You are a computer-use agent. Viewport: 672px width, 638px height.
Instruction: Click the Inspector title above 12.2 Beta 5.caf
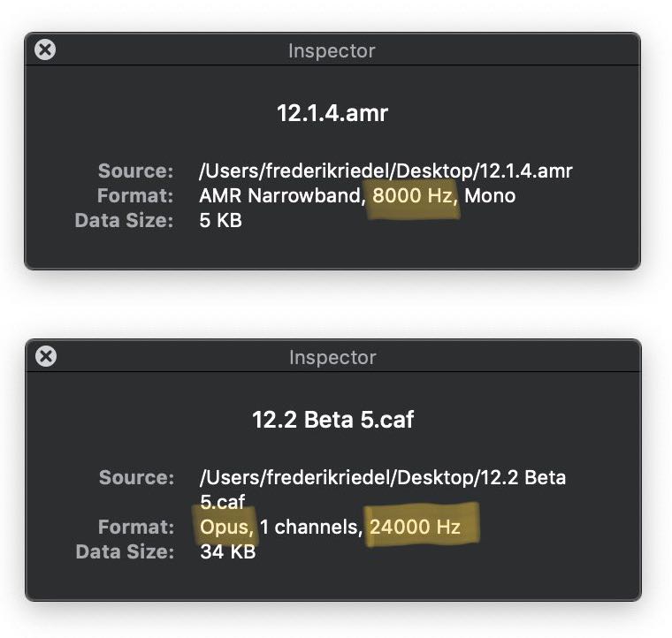pyautogui.click(x=332, y=358)
